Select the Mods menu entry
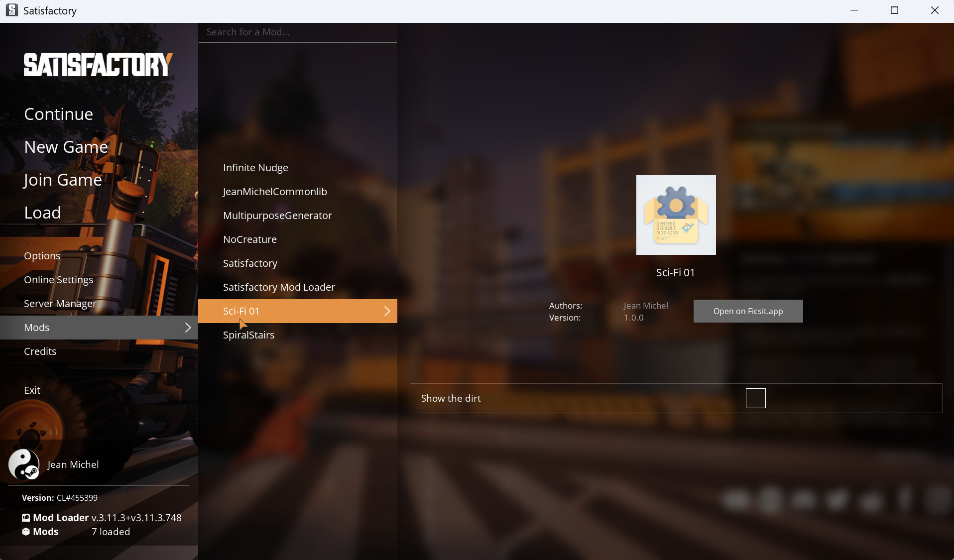 [x=99, y=328]
